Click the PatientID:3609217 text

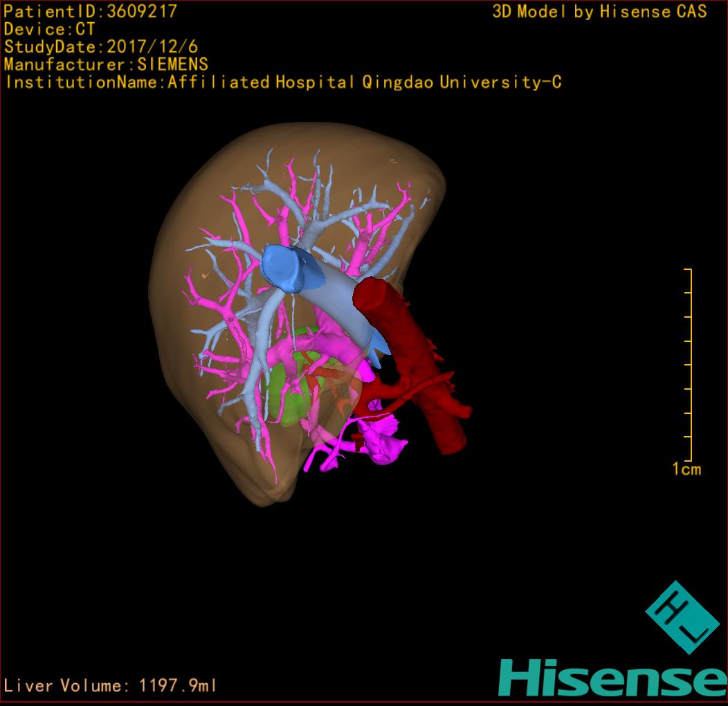(90, 11)
